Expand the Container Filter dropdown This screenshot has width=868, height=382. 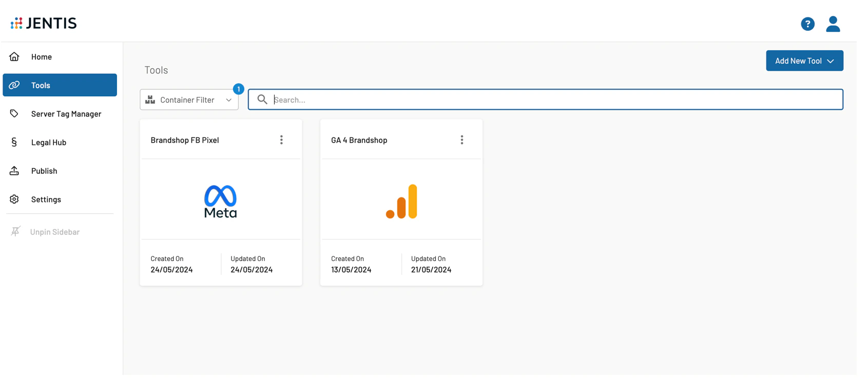[x=189, y=99]
